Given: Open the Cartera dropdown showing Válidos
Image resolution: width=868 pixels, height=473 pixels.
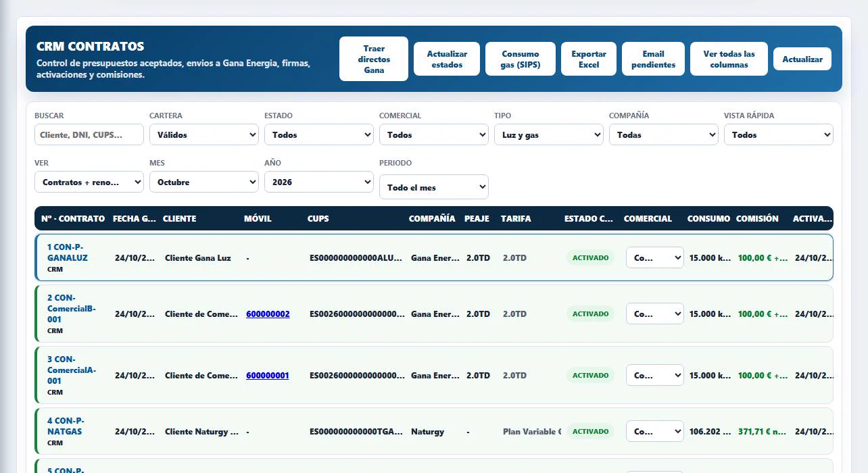Looking at the screenshot, I should [204, 134].
